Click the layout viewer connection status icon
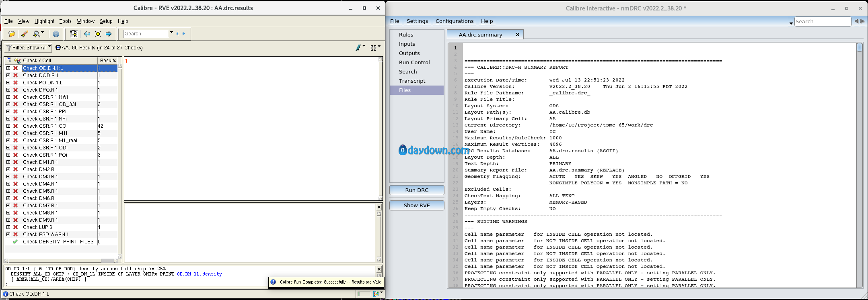This screenshot has height=300, width=868. click(x=376, y=294)
